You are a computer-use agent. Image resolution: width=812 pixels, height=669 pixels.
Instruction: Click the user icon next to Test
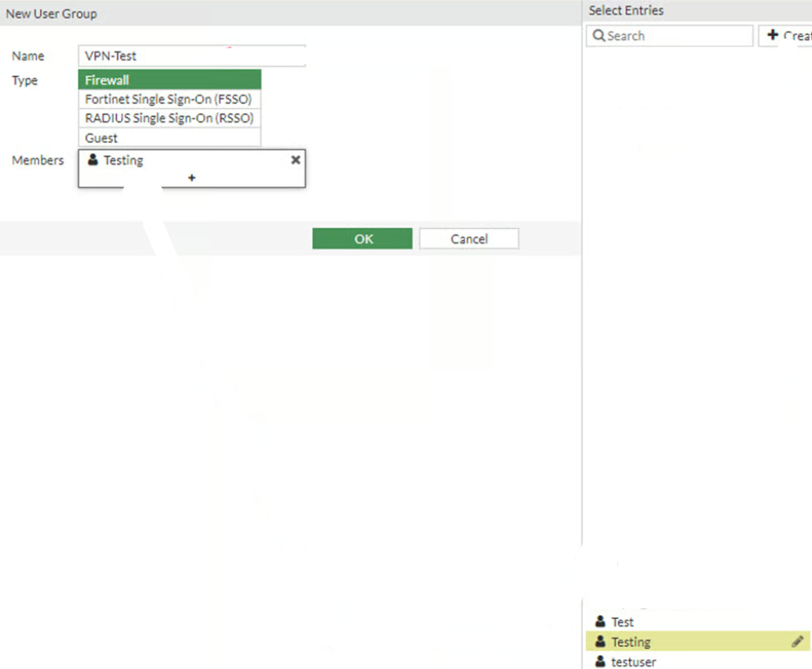pyautogui.click(x=601, y=622)
